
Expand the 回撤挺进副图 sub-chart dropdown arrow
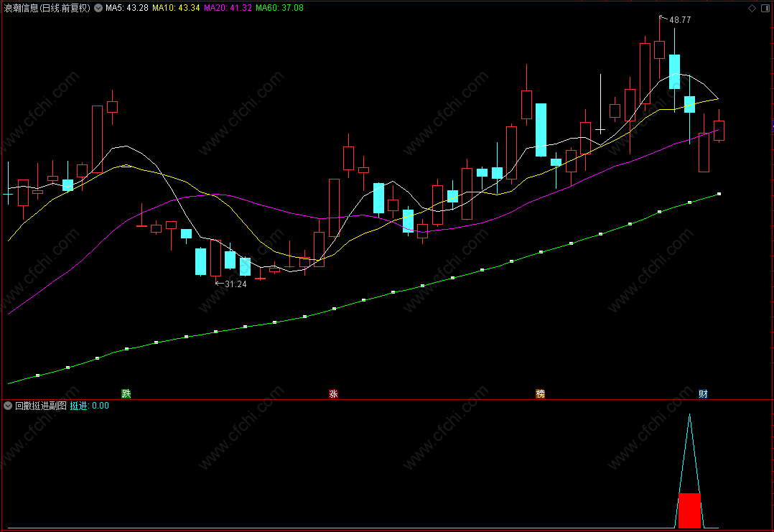pos(8,406)
